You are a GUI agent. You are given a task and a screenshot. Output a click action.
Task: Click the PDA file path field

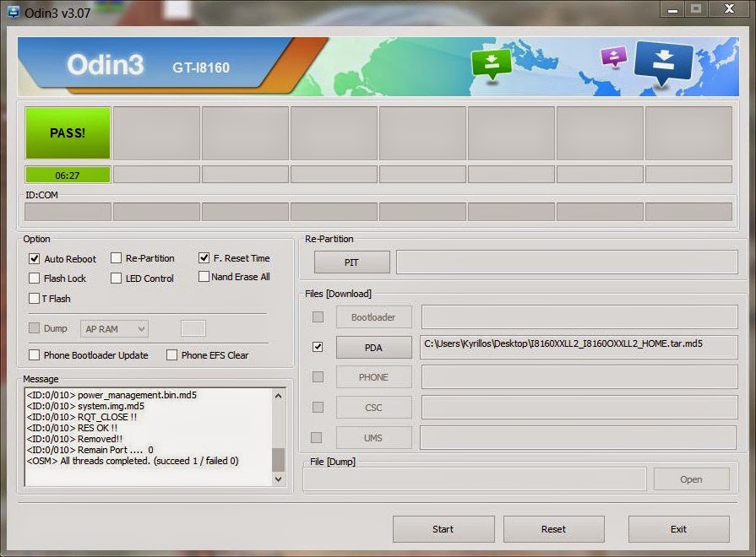tap(579, 348)
